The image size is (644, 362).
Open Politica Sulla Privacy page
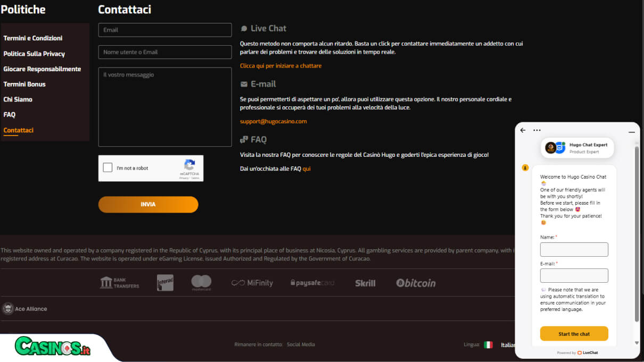[34, 54]
